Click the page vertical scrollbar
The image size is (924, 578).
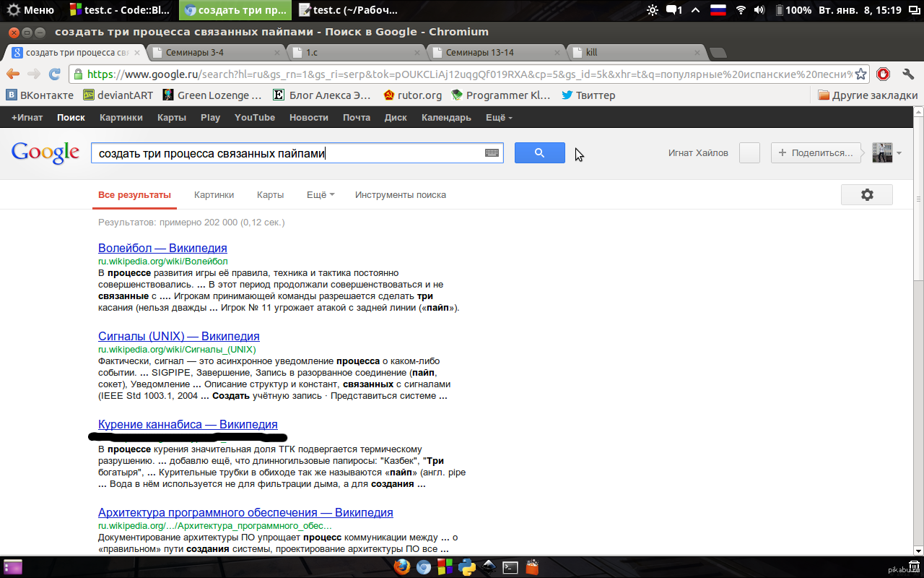pyautogui.click(x=918, y=217)
